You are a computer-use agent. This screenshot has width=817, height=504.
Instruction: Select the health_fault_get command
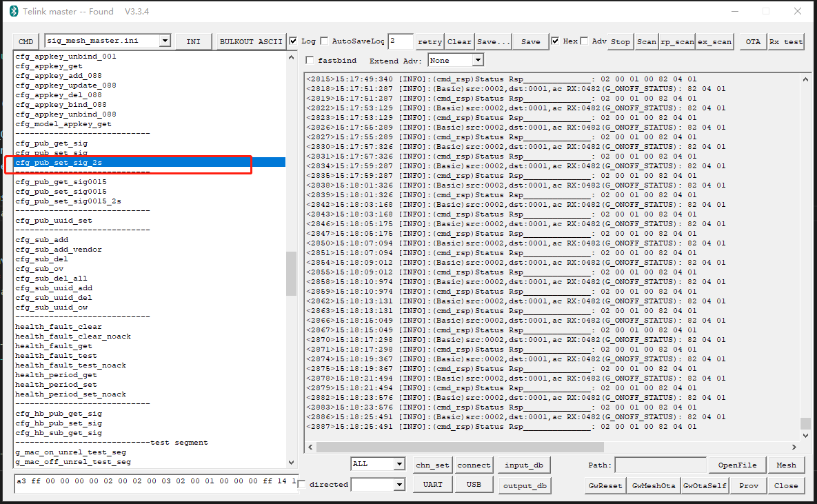click(55, 345)
